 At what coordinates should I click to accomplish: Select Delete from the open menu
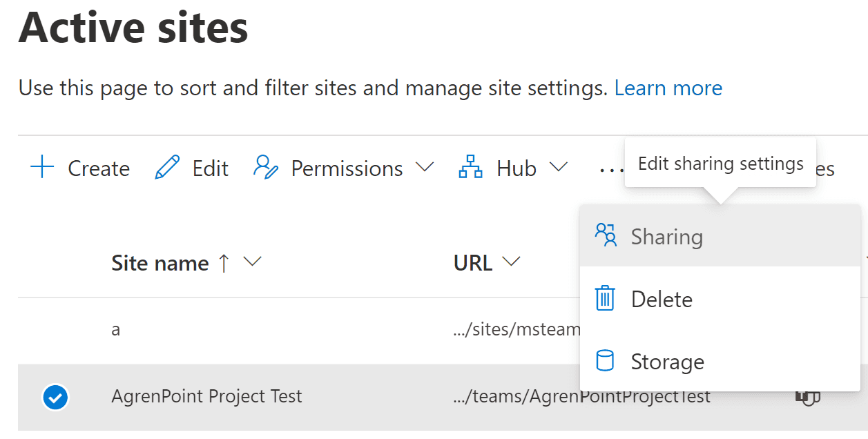(x=662, y=299)
